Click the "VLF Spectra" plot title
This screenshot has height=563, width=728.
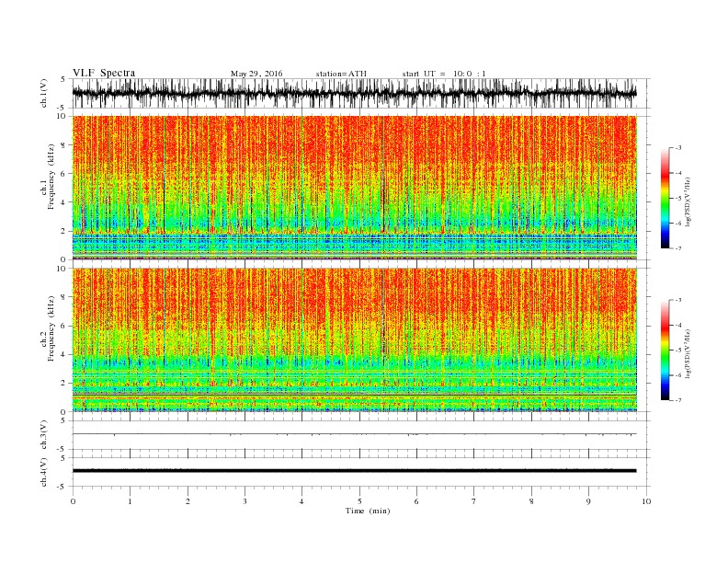pos(104,73)
